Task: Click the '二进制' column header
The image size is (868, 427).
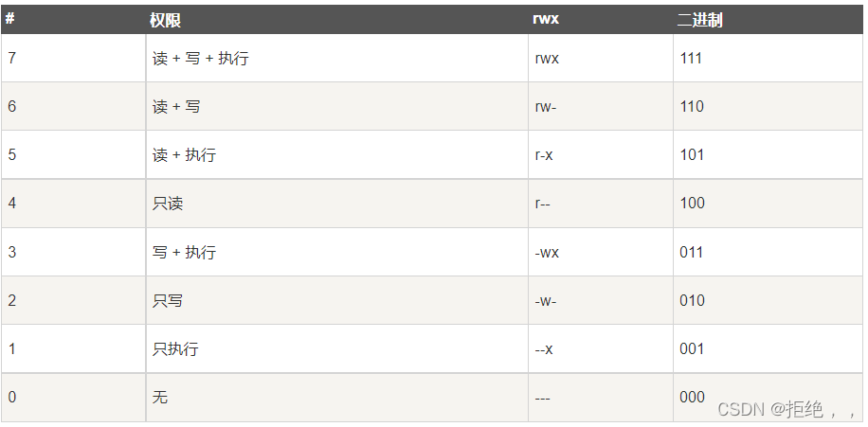Action: click(700, 20)
